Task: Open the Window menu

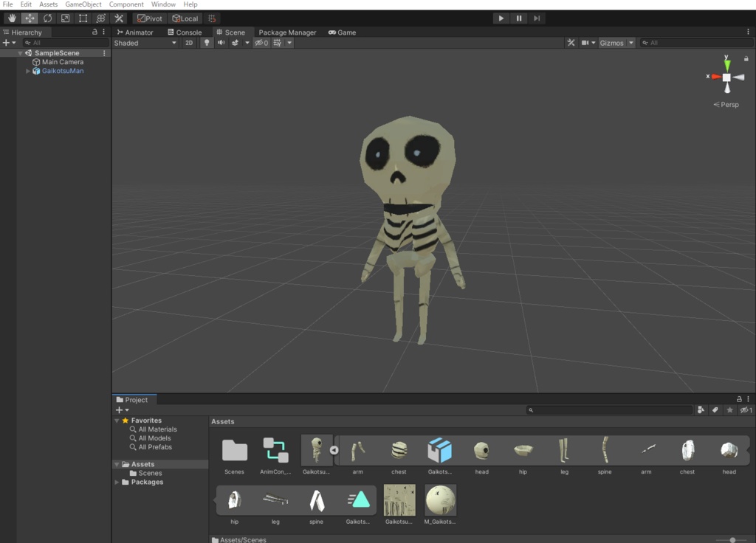Action: click(x=163, y=4)
